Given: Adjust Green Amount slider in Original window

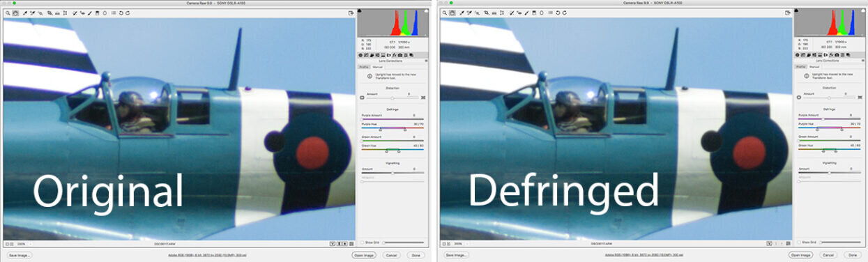Looking at the screenshot, I should [393, 141].
